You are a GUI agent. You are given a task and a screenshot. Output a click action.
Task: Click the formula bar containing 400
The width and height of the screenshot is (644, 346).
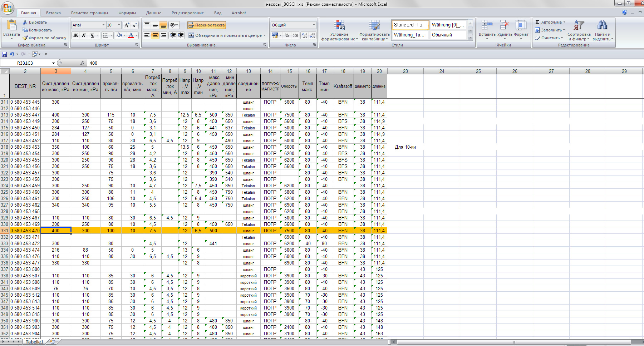click(365, 63)
